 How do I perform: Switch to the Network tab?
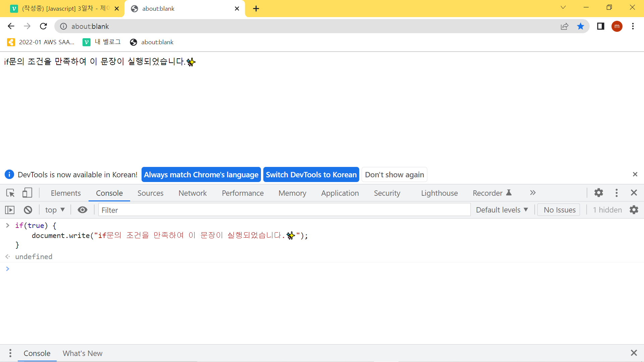coord(193,193)
